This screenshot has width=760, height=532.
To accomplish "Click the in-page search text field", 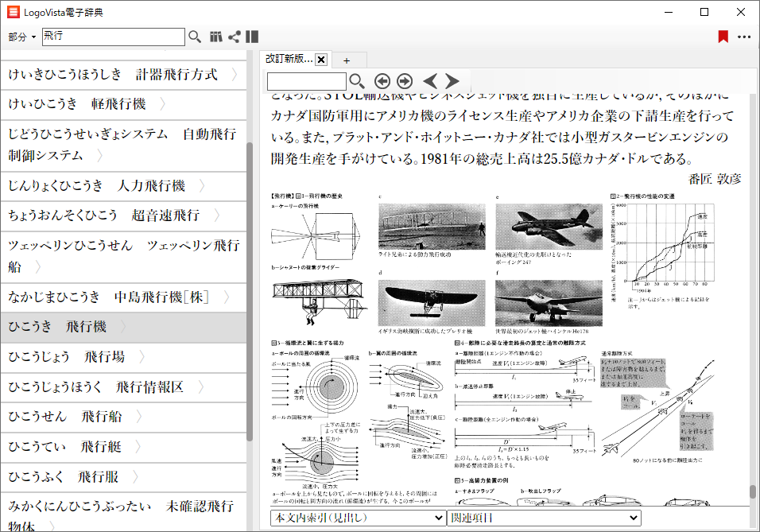I will (x=307, y=81).
